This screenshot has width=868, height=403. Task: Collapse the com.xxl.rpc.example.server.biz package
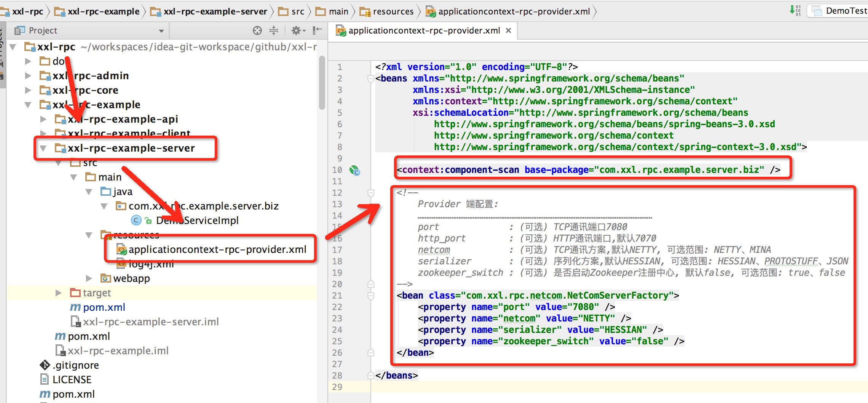[x=104, y=206]
